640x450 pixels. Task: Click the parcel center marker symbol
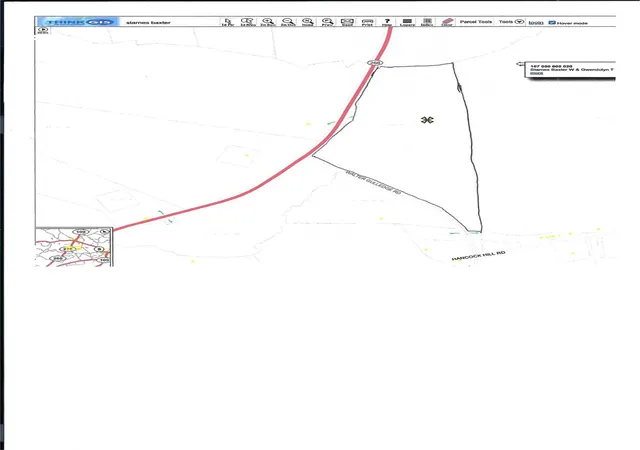(427, 120)
